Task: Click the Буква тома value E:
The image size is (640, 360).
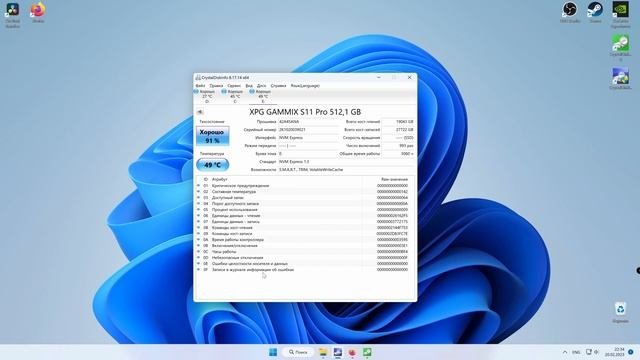Action: pos(308,154)
